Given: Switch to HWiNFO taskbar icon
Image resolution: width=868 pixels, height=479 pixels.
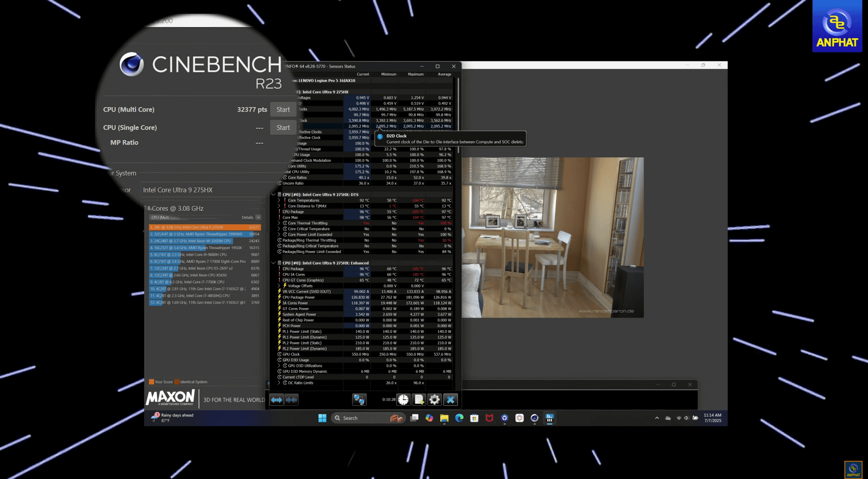Looking at the screenshot, I should (549, 418).
